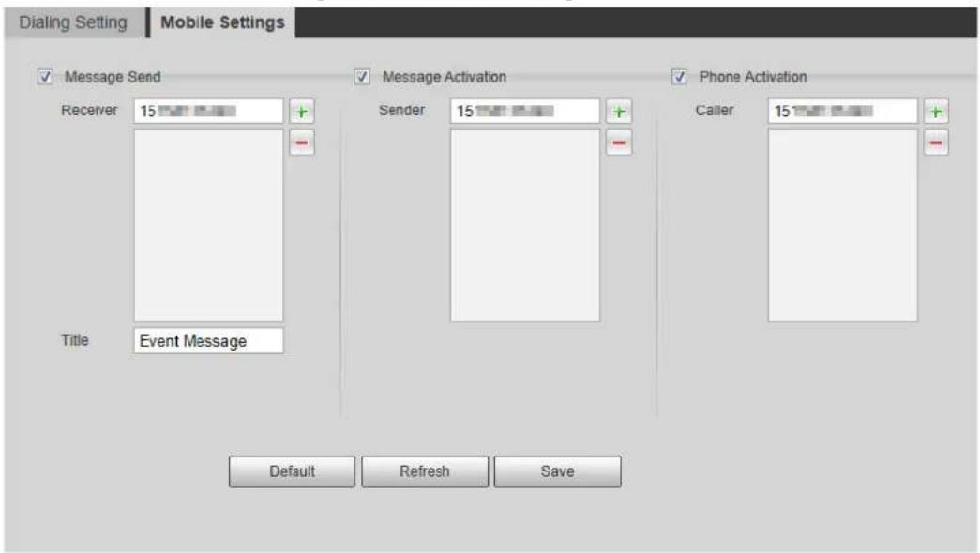The width and height of the screenshot is (980, 553).
Task: Click the Sender label
Action: [x=401, y=110]
